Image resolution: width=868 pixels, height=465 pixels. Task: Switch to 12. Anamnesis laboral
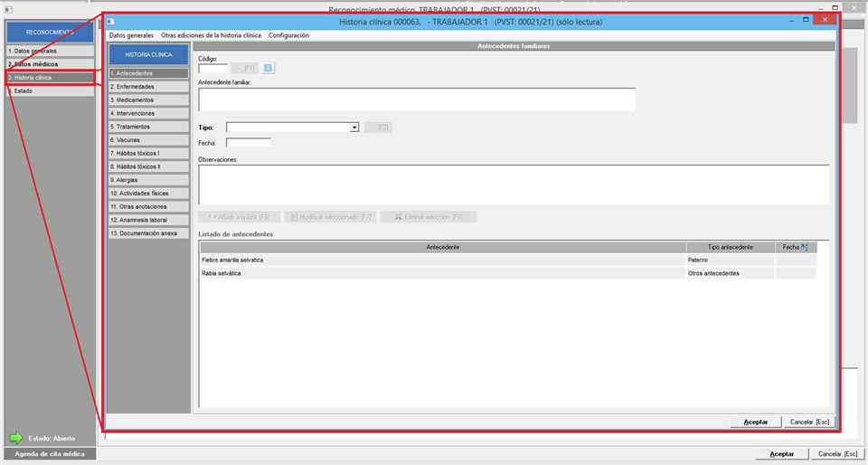coord(148,220)
